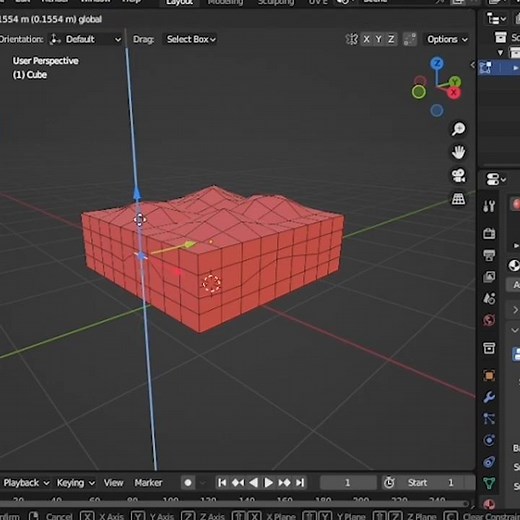
Task: Open the Collection properties tab
Action: (489, 348)
